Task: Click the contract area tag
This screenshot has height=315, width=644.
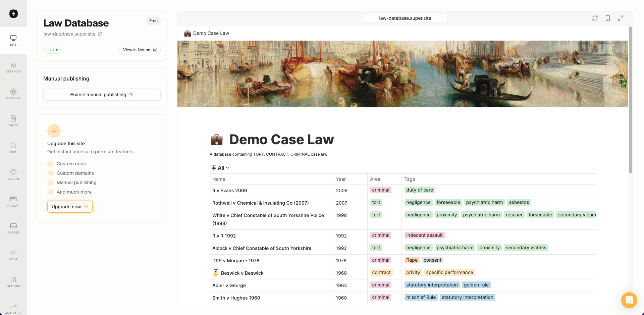Action: (x=381, y=272)
